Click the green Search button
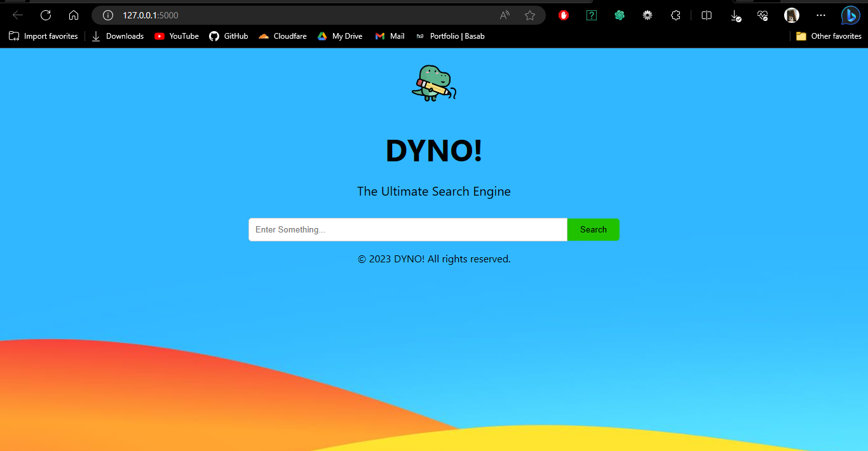Viewport: 868px width, 451px height. pyautogui.click(x=593, y=229)
